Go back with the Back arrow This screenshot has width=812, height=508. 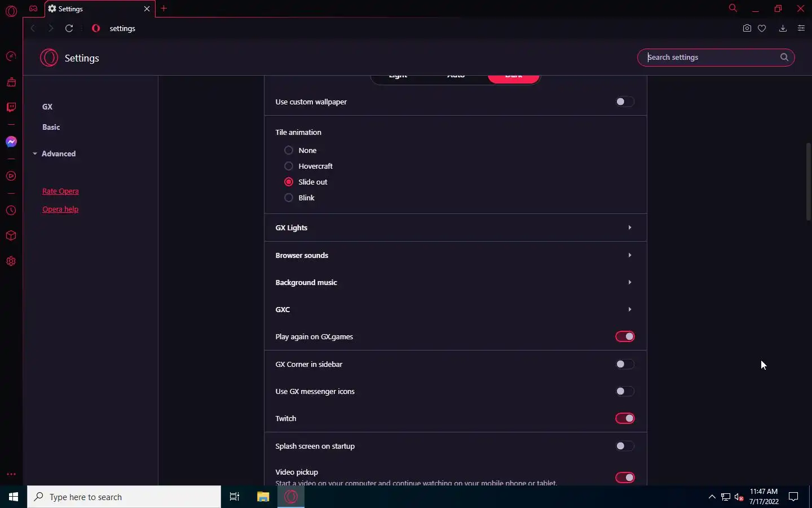[x=33, y=28]
